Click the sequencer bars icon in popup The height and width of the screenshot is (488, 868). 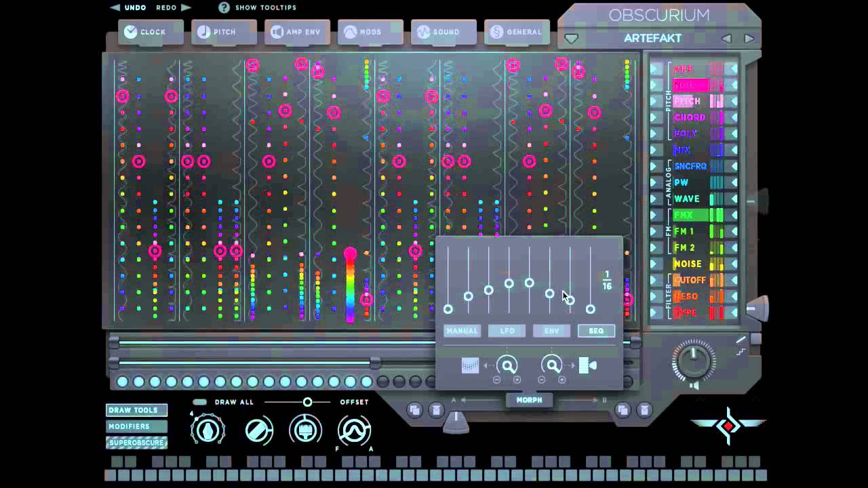(587, 366)
